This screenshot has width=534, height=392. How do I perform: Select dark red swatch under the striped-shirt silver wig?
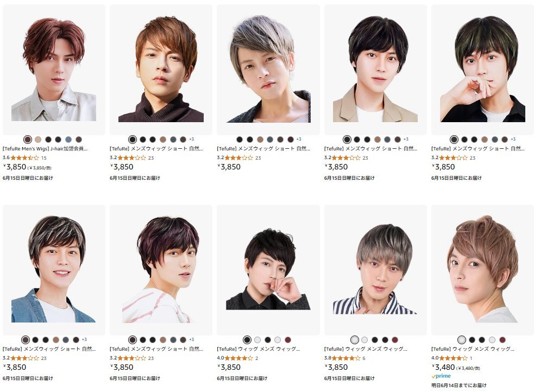(x=395, y=339)
